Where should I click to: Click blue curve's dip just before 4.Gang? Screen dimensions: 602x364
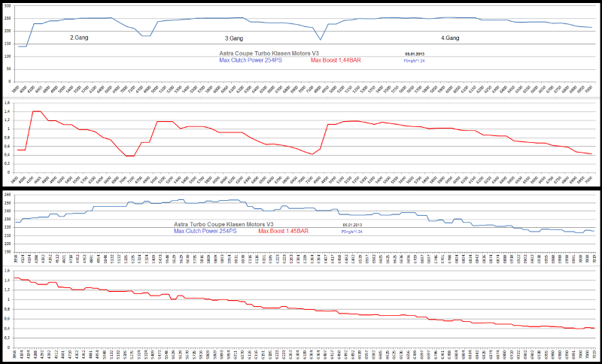click(321, 39)
